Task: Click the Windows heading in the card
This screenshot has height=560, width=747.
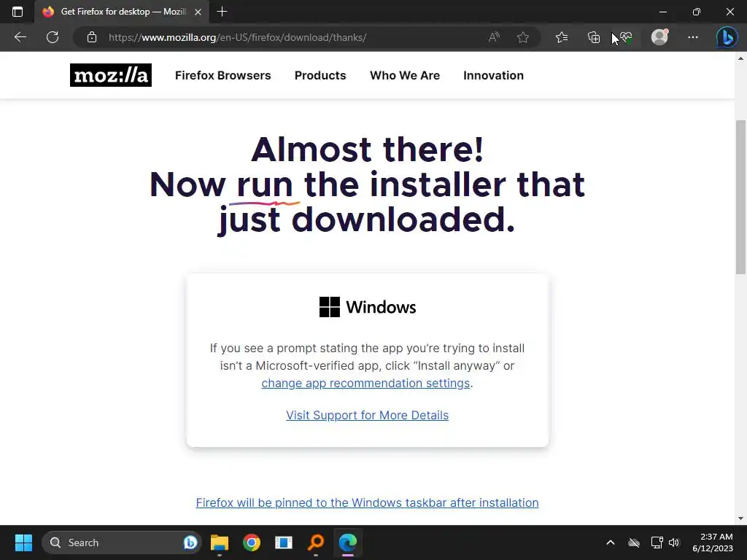Action: pos(368,307)
